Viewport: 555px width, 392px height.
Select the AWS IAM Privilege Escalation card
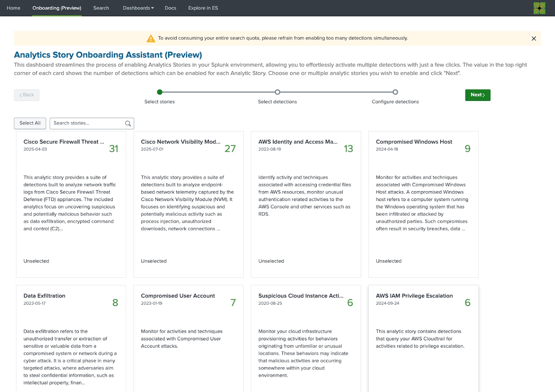pyautogui.click(x=424, y=339)
